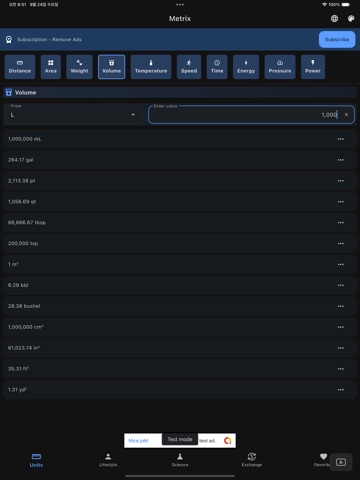The width and height of the screenshot is (360, 480).
Task: Open the From unit dropdown
Action: click(x=73, y=115)
